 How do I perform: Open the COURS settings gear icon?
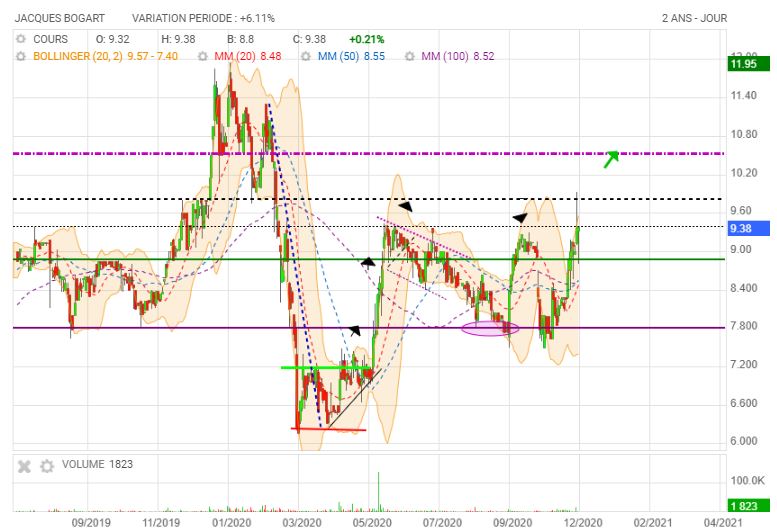tap(21, 39)
